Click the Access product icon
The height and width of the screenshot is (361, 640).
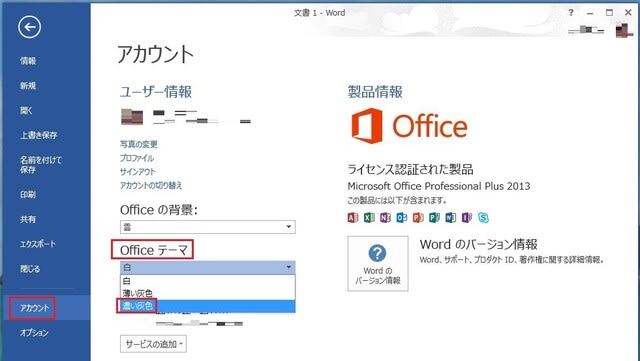coord(353,218)
